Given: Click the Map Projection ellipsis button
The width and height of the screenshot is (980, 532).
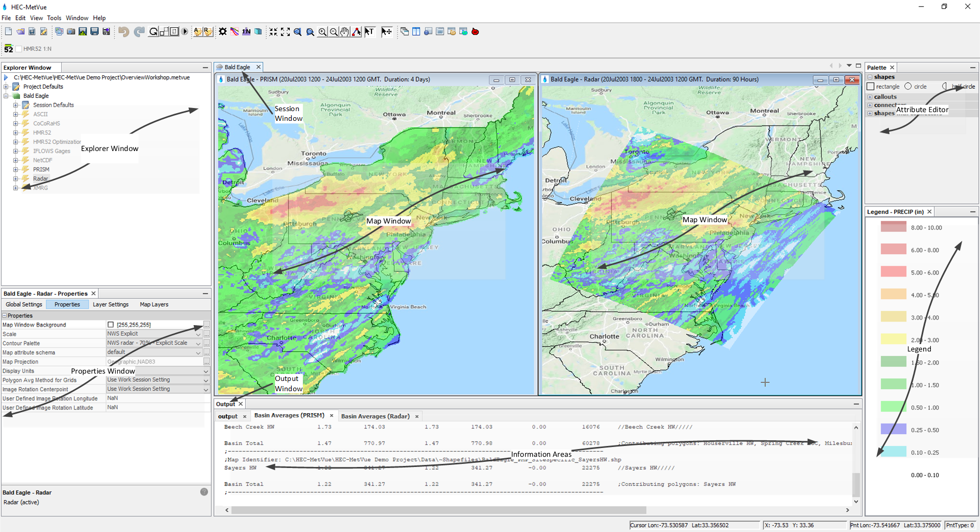Looking at the screenshot, I should (x=207, y=361).
